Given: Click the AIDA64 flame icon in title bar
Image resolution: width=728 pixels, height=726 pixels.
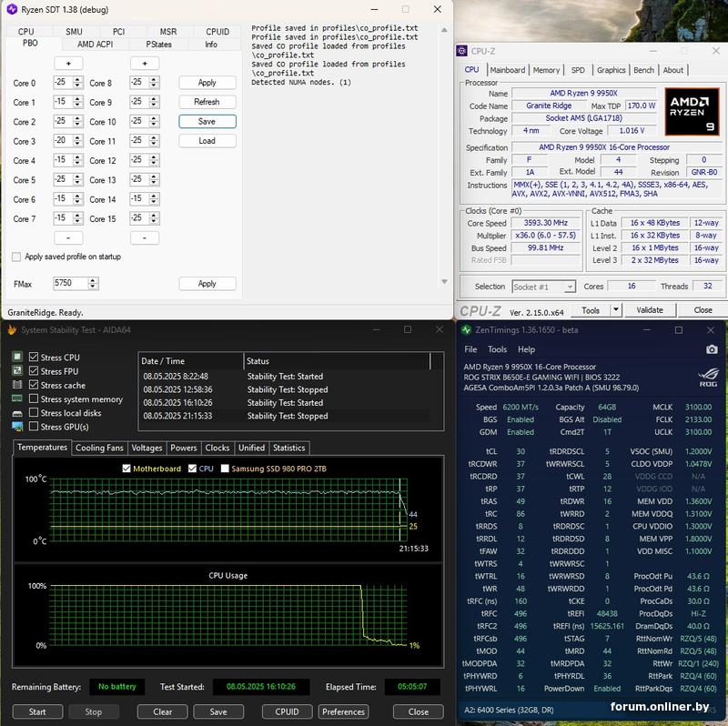Looking at the screenshot, I should [12, 330].
